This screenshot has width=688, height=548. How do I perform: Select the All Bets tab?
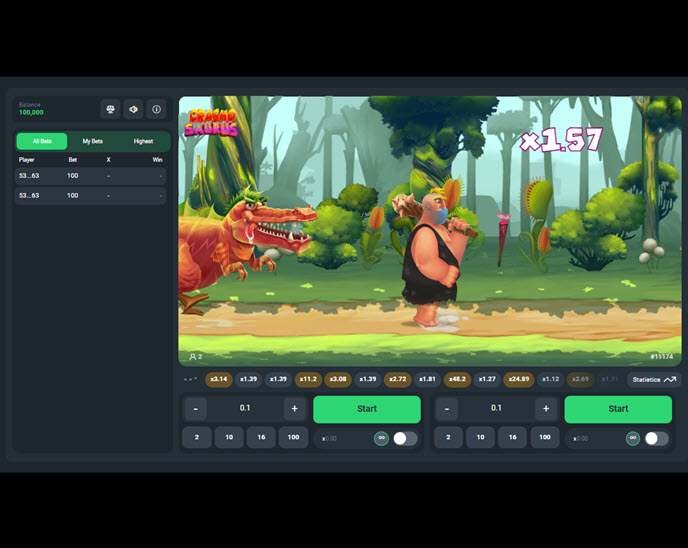point(42,141)
